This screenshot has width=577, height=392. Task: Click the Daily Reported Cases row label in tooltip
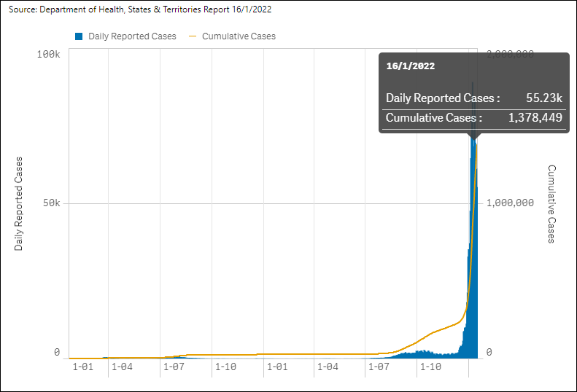pyautogui.click(x=443, y=98)
